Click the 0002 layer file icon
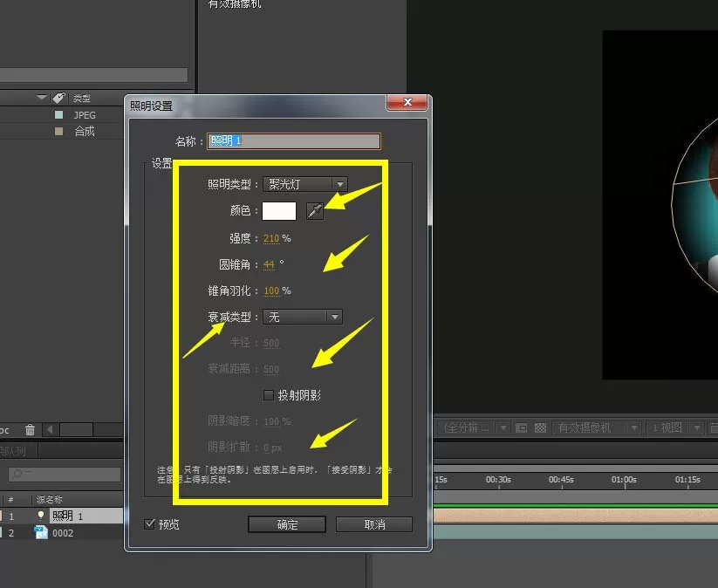The image size is (718, 588). point(41,532)
